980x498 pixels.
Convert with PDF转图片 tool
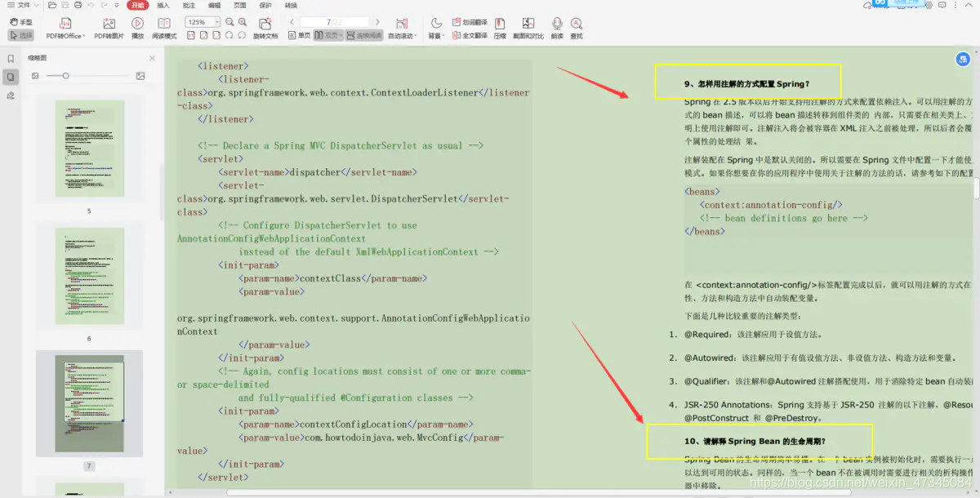[109, 29]
